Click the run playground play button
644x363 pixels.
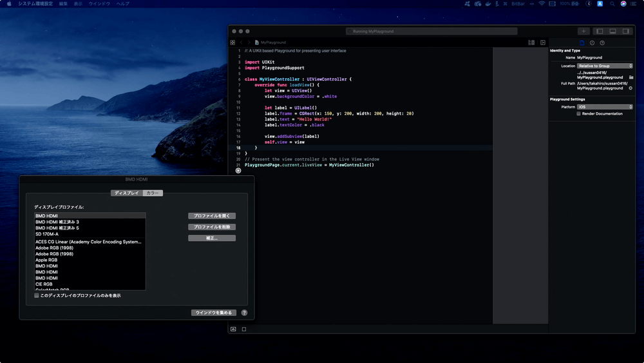coord(238,171)
